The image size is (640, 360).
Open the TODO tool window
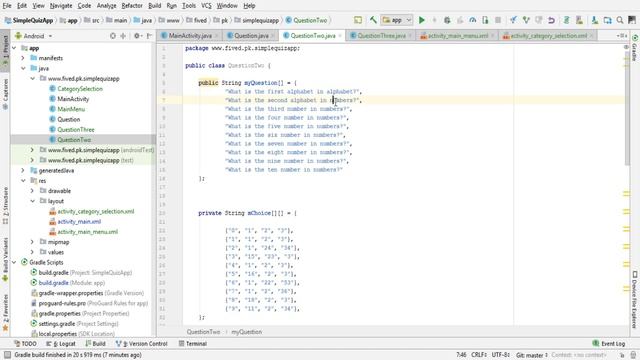pos(25,344)
